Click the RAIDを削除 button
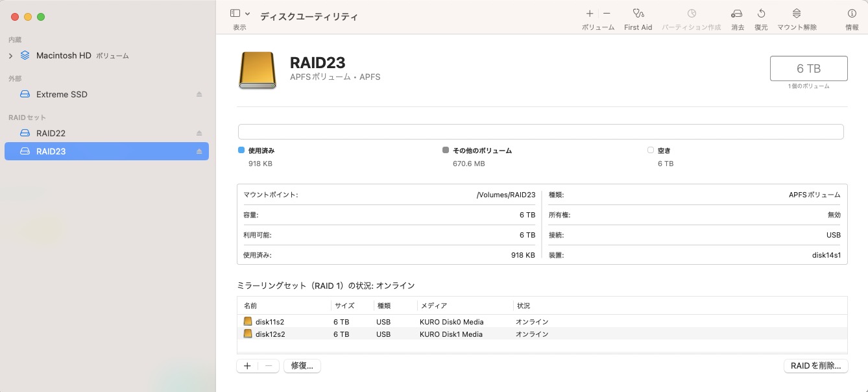The width and height of the screenshot is (868, 392). point(815,365)
